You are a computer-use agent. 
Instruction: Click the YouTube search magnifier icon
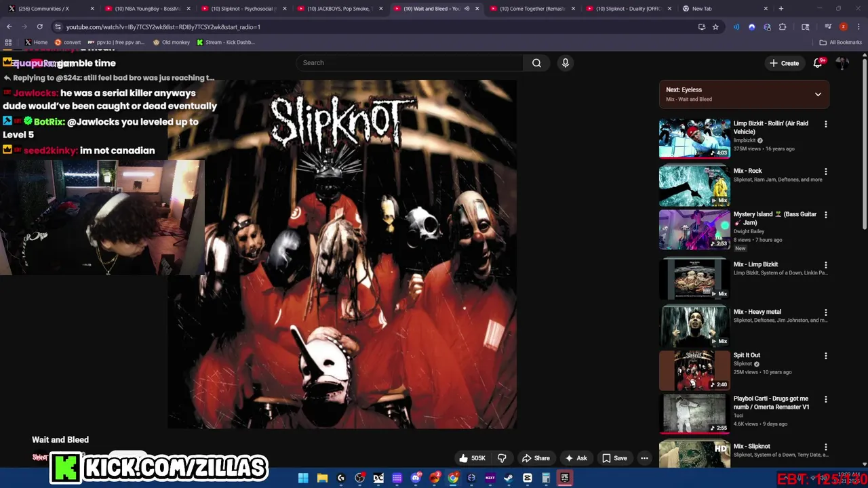tap(536, 63)
